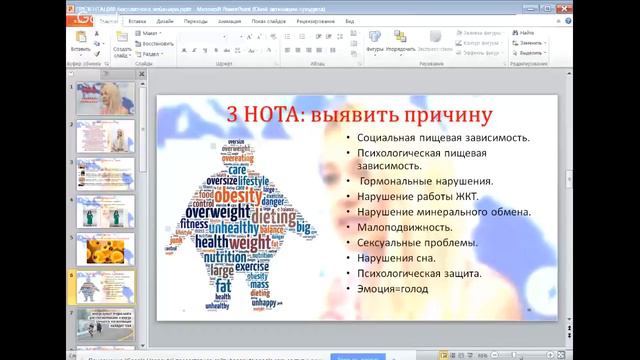Open the Replace (Заменить) dropdown

(529, 43)
